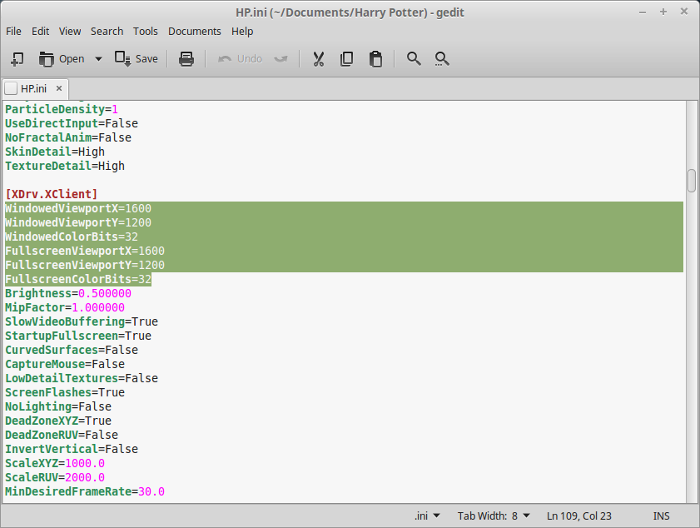Click the Copy icon
The image size is (700, 528).
click(347, 59)
